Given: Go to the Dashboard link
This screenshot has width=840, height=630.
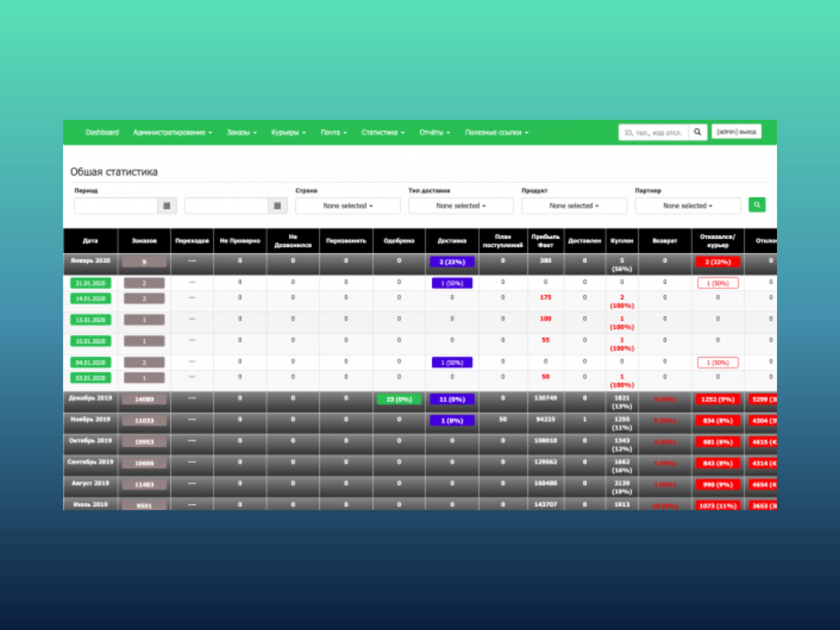Looking at the screenshot, I should tap(102, 133).
